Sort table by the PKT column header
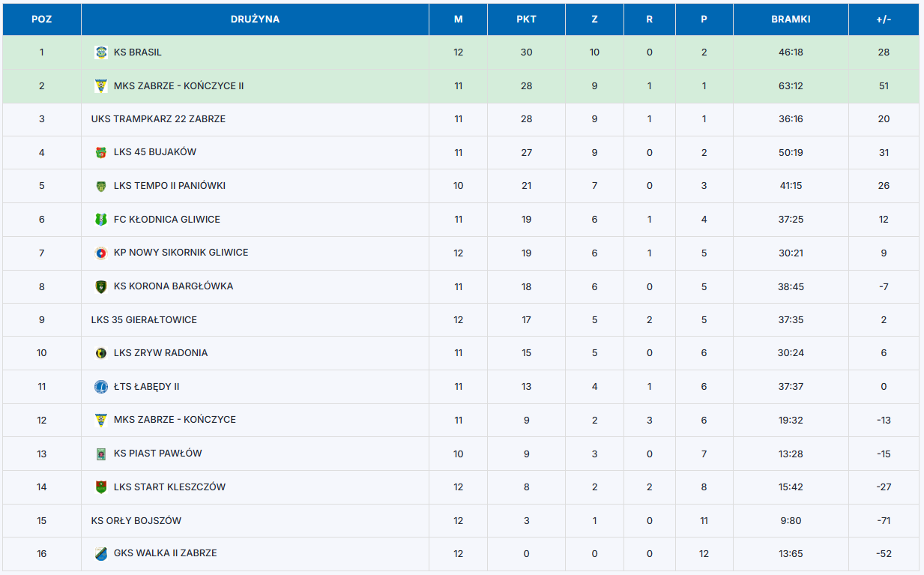 coord(526,19)
